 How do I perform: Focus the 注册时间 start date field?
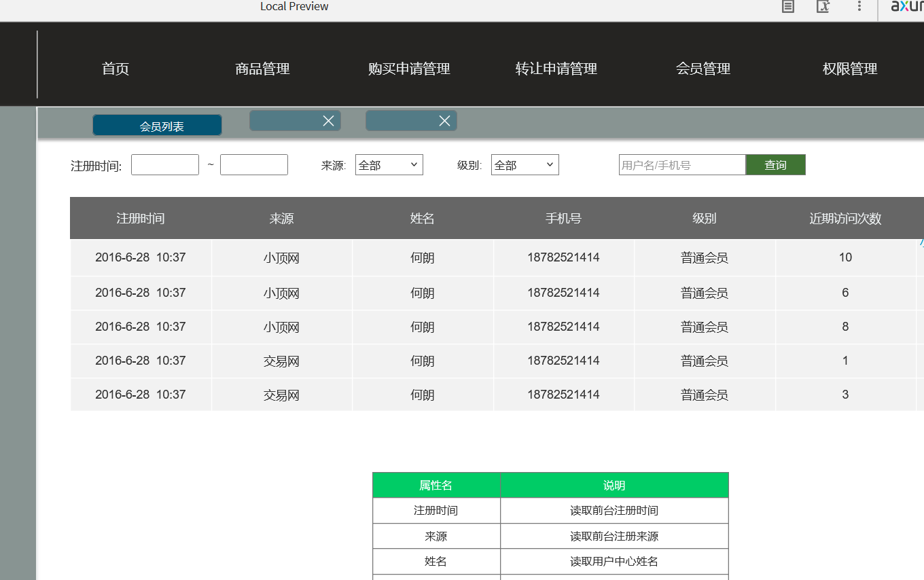coord(165,165)
